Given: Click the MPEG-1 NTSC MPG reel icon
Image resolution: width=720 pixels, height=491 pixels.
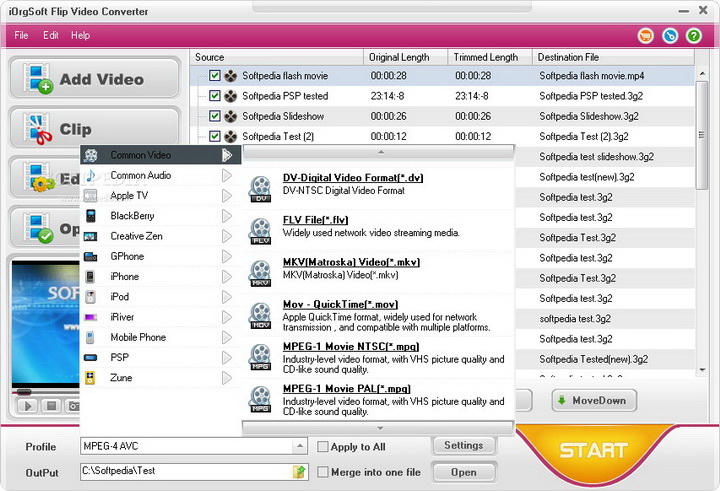Looking at the screenshot, I should [x=260, y=358].
